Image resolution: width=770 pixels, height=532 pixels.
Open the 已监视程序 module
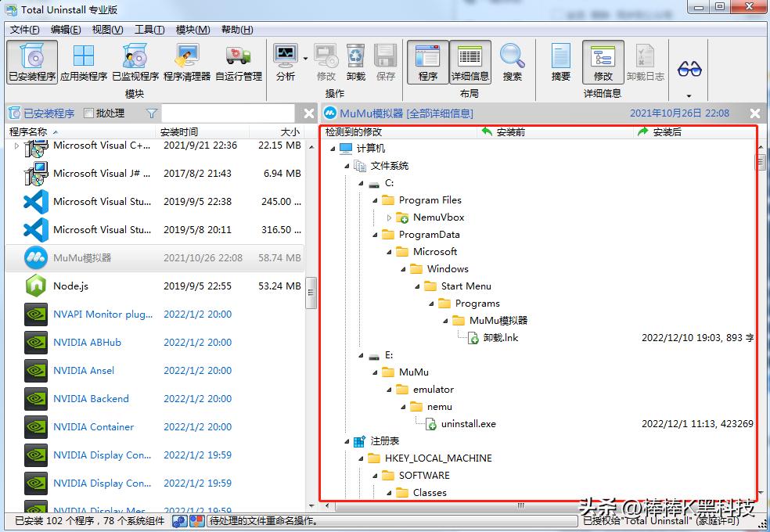pyautogui.click(x=135, y=62)
